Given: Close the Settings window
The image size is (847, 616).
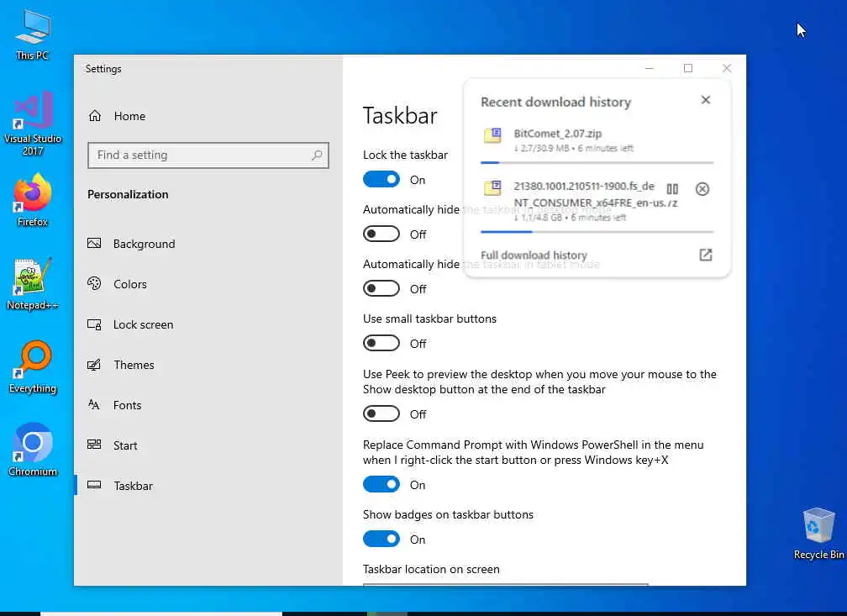Looking at the screenshot, I should click(727, 68).
